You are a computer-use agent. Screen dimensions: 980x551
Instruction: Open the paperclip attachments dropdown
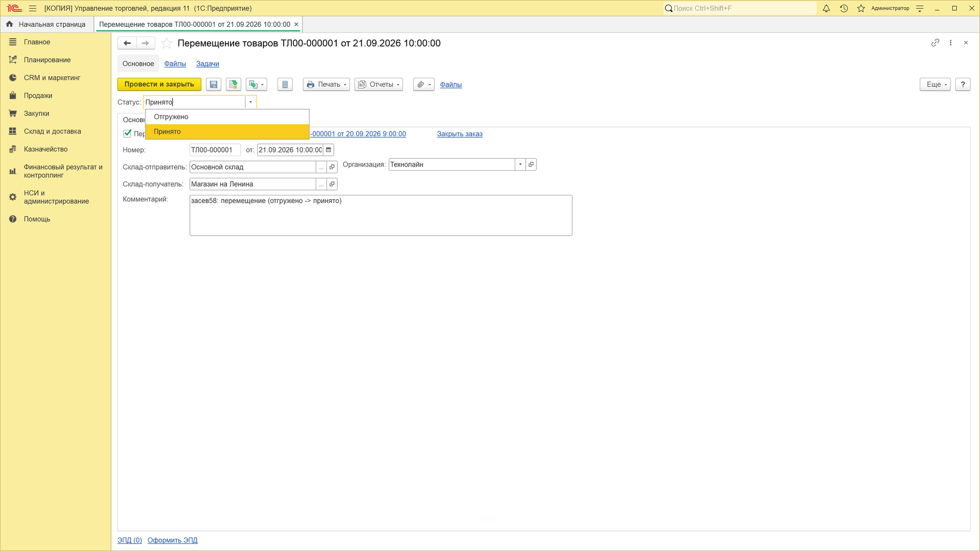pos(424,85)
